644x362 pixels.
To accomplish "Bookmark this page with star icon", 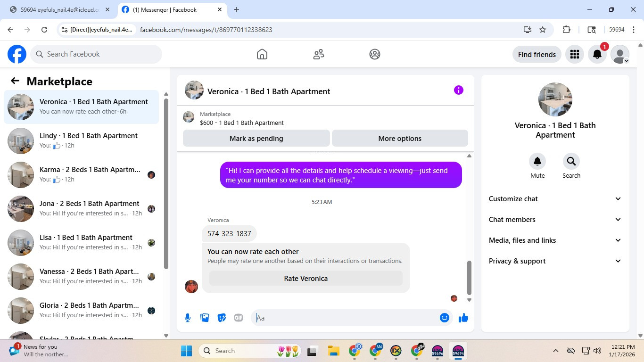I will point(543,30).
